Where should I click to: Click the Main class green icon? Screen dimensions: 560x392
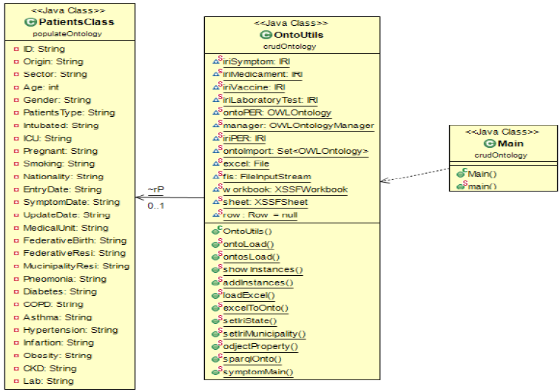tap(489, 143)
